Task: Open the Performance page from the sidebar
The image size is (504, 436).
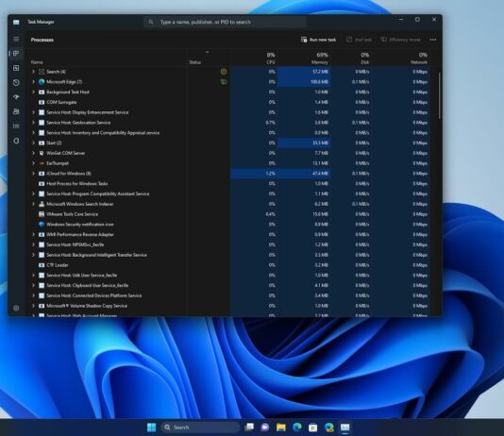Action: coord(16,68)
